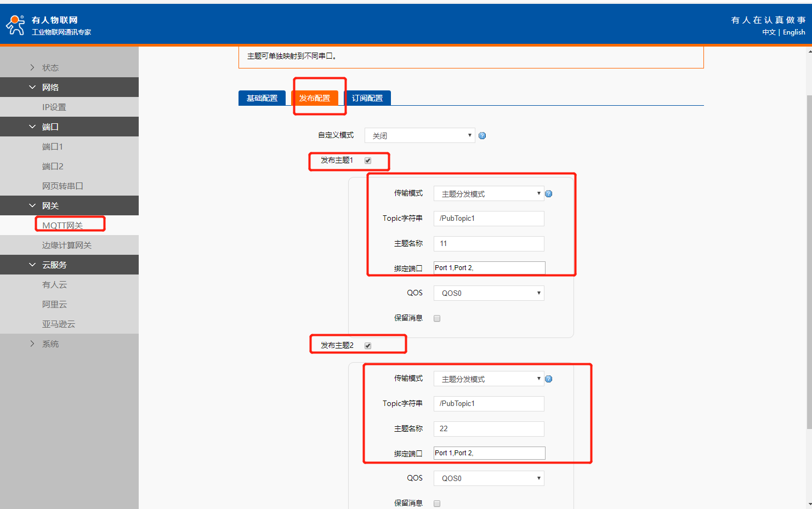Uncheck the 发布主题1 checkbox

coord(368,161)
